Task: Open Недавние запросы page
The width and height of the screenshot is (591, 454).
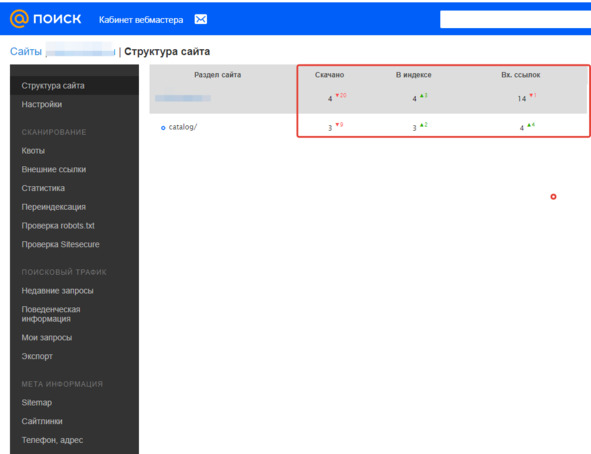Action: pos(57,291)
